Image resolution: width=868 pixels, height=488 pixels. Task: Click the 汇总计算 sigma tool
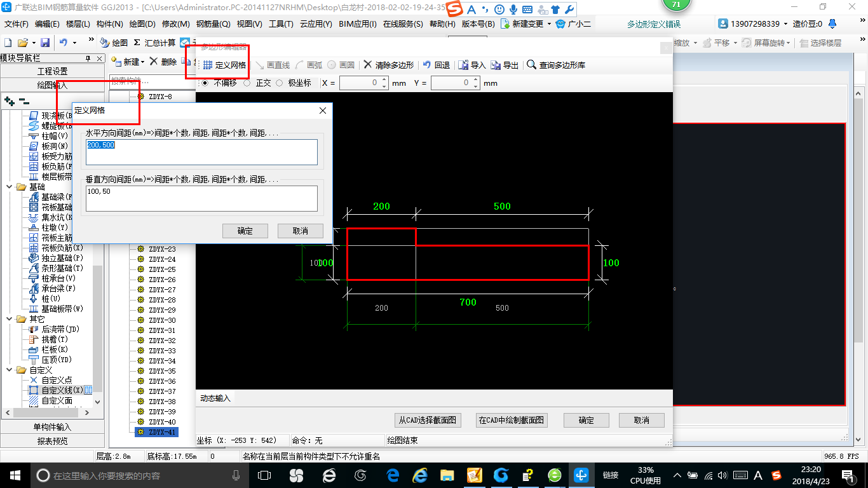pyautogui.click(x=154, y=43)
